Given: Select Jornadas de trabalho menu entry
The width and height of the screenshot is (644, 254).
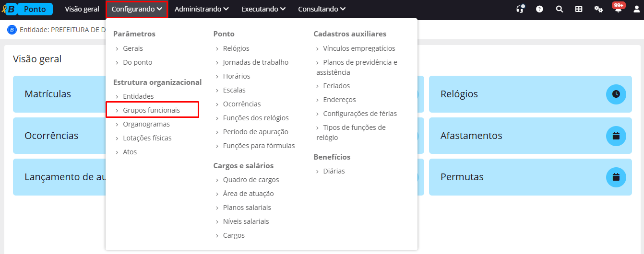Looking at the screenshot, I should (256, 62).
